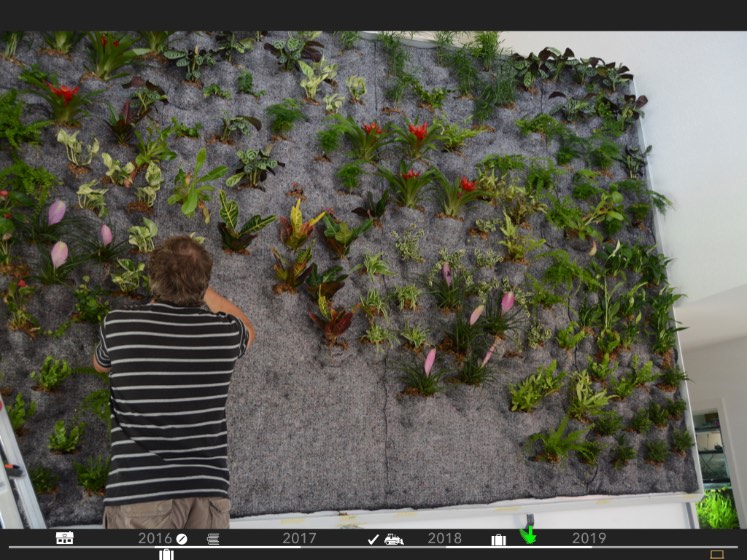The image size is (747, 560).
Task: Select the bulldozer icon on the timeline
Action: point(394,539)
